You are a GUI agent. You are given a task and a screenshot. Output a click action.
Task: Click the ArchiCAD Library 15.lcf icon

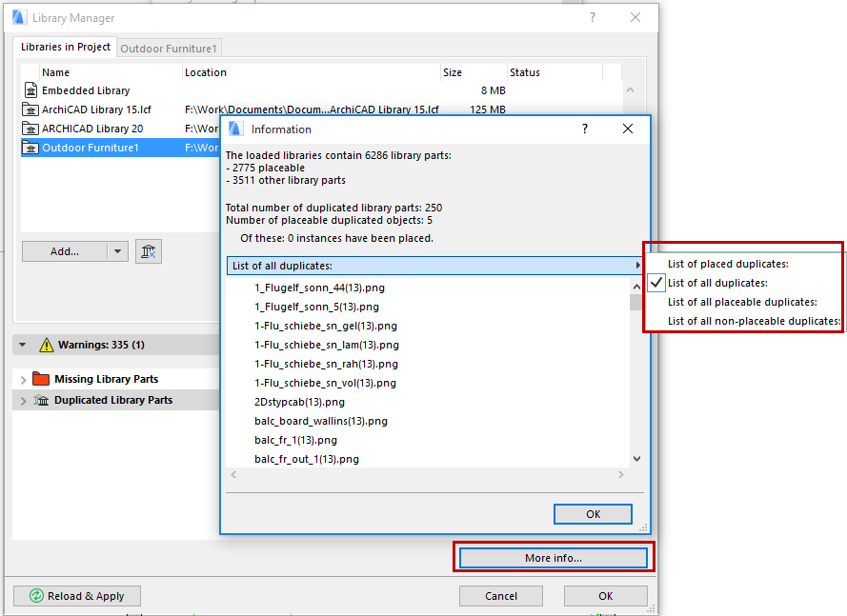tap(30, 109)
